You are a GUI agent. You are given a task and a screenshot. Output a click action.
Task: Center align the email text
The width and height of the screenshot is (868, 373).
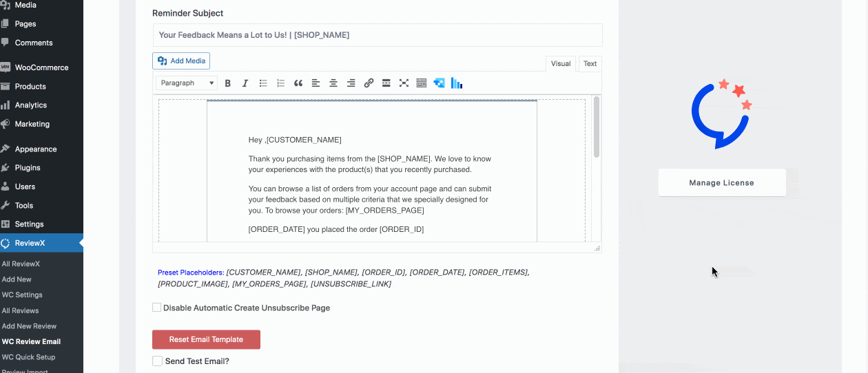(x=333, y=83)
